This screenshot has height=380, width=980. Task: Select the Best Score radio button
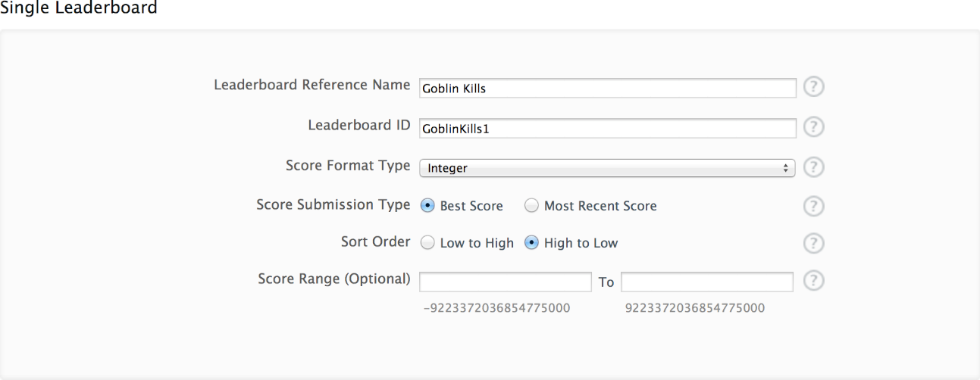[x=427, y=206]
